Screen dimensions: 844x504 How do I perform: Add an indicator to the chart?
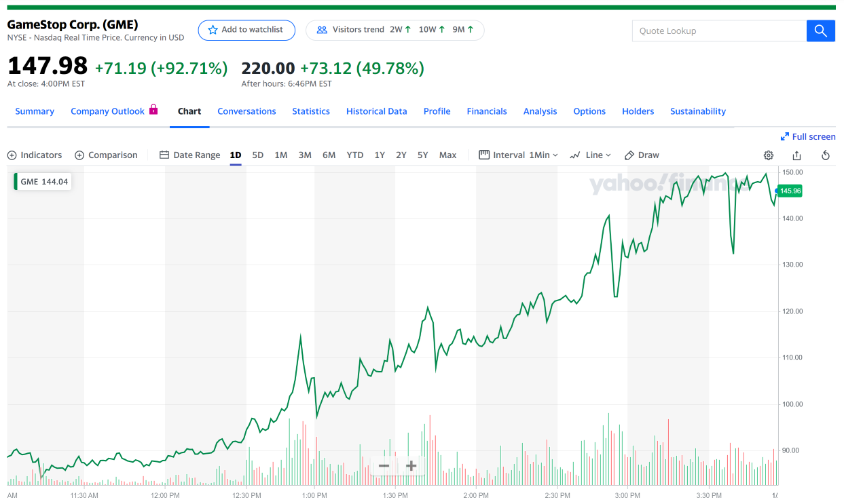pos(35,155)
